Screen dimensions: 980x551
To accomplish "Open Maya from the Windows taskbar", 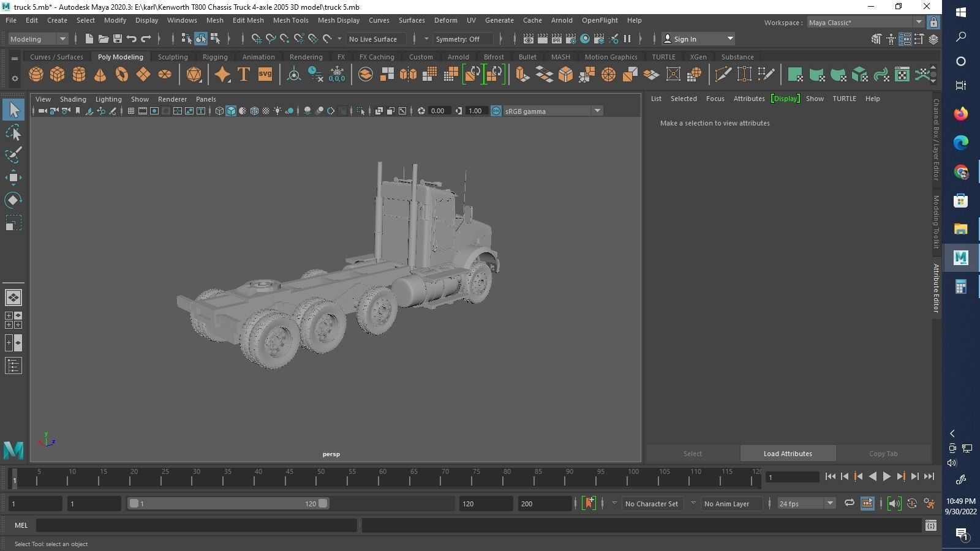I will point(960,257).
